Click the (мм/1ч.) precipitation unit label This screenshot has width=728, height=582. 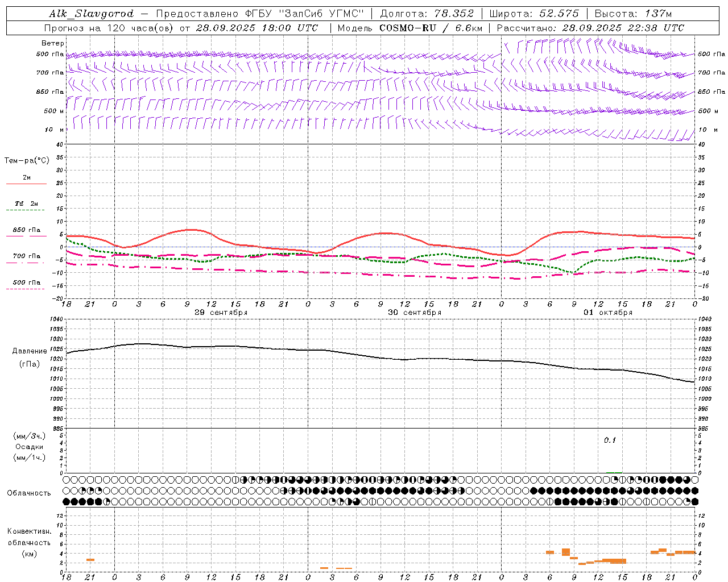[x=30, y=458]
